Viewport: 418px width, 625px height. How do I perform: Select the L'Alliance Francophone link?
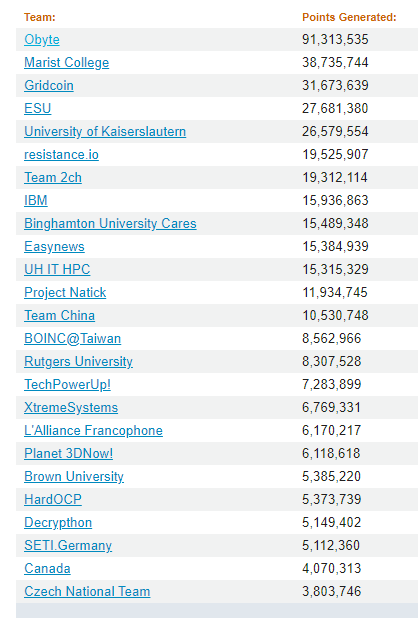[x=93, y=430]
